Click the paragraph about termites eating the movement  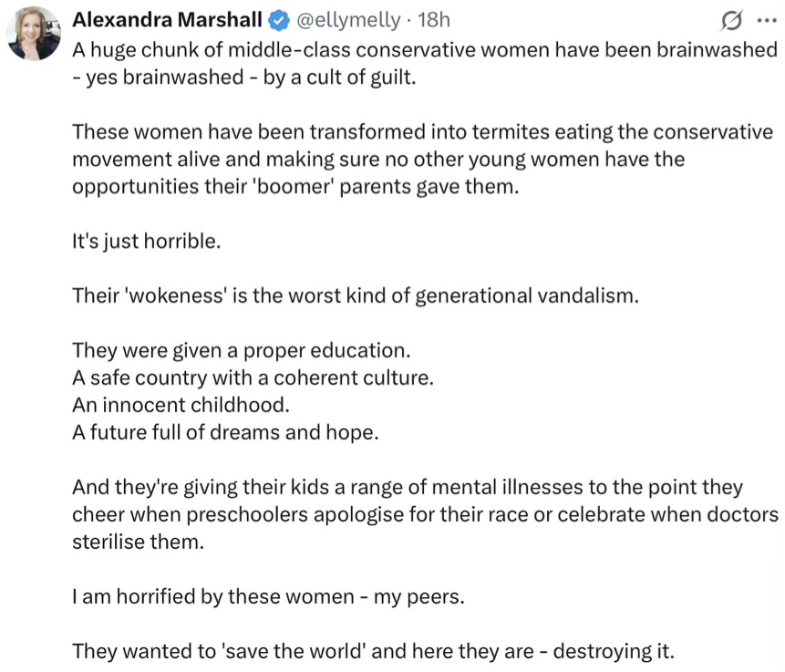[423, 160]
